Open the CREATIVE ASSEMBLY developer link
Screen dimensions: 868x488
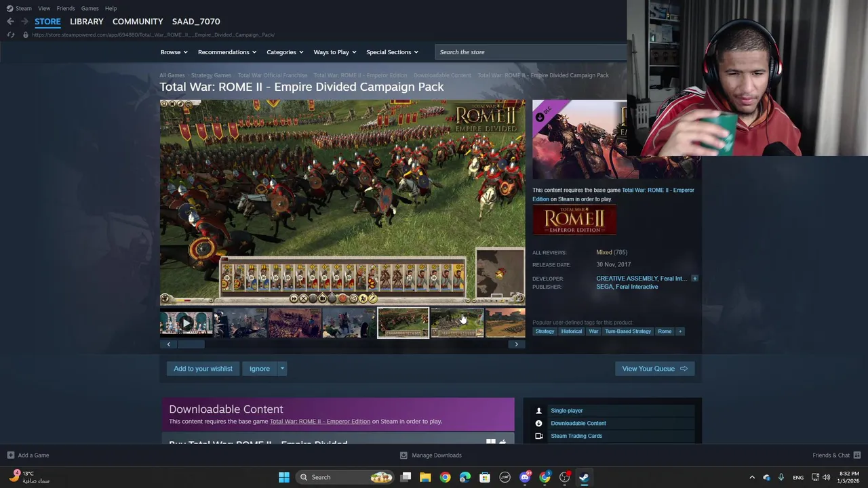[x=627, y=279]
